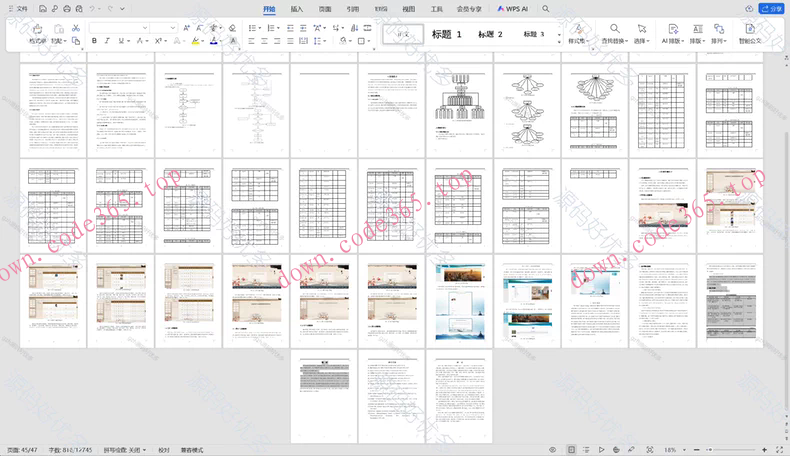Switch to web layout globe icon
Viewport: 790px width, 456px height.
(x=616, y=449)
